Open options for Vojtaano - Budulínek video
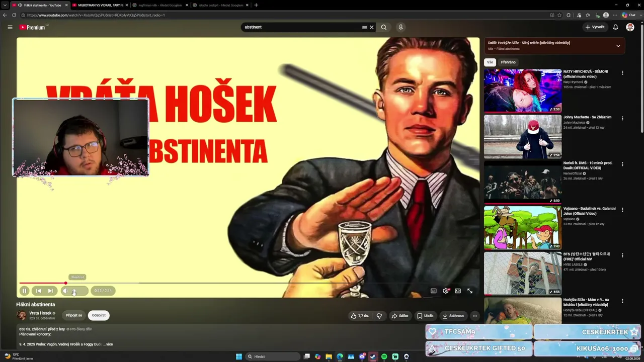Screen dimensions: 644x362 [x=622, y=210]
